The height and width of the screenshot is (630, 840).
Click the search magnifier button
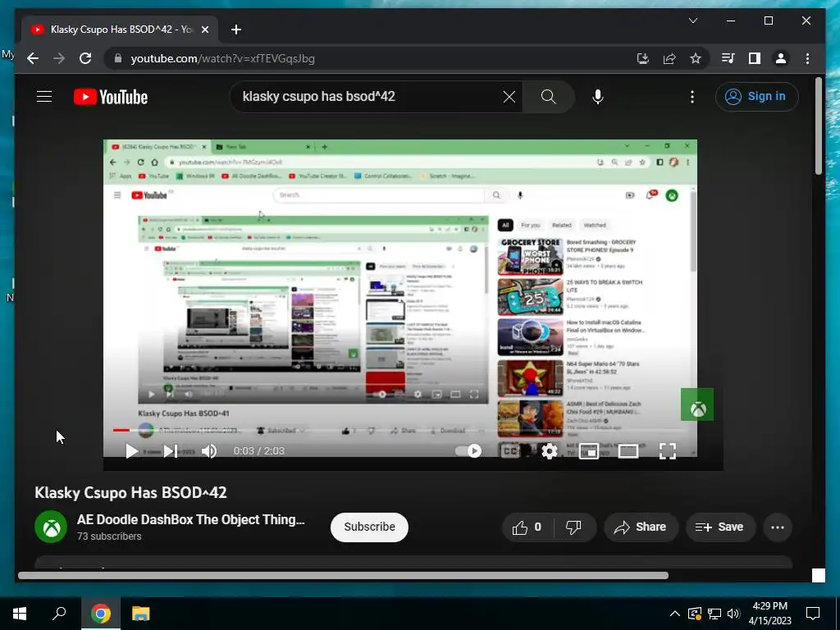548,97
